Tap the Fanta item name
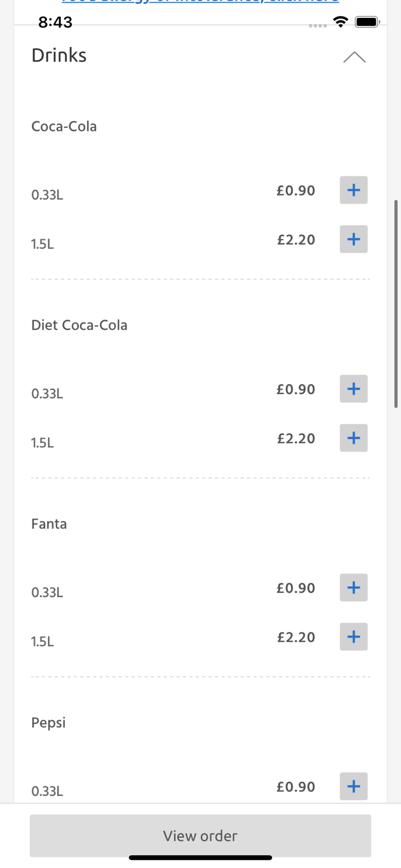The width and height of the screenshot is (401, 868). pos(49,524)
